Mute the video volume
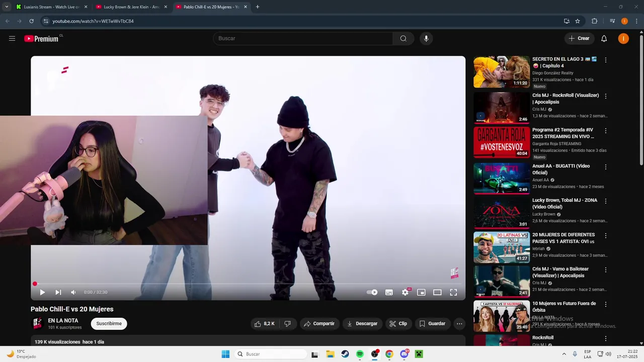 click(73, 292)
